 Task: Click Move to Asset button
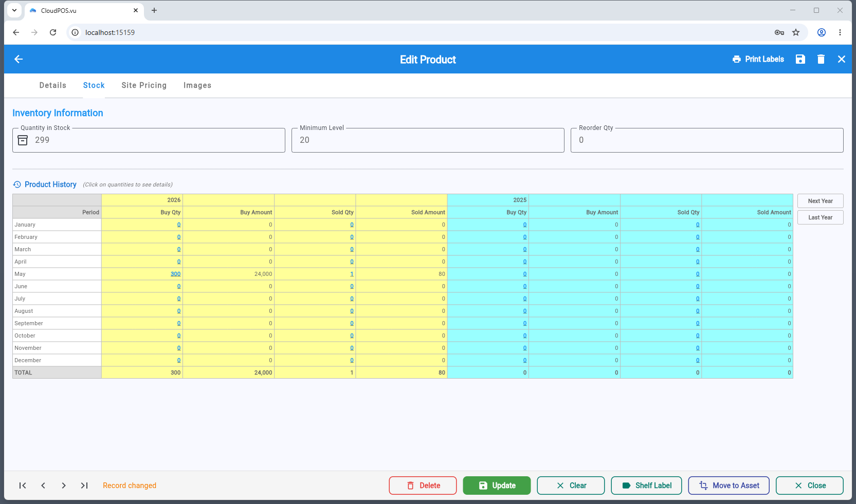pyautogui.click(x=729, y=486)
